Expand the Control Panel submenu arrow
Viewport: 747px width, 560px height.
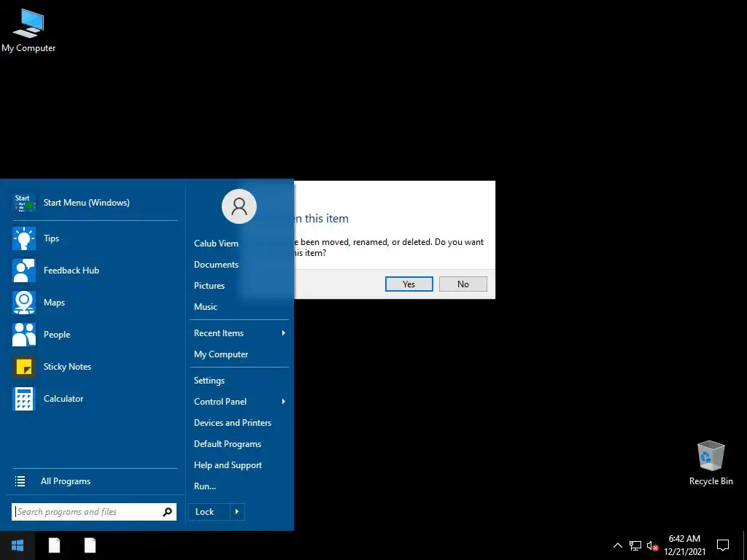click(284, 402)
